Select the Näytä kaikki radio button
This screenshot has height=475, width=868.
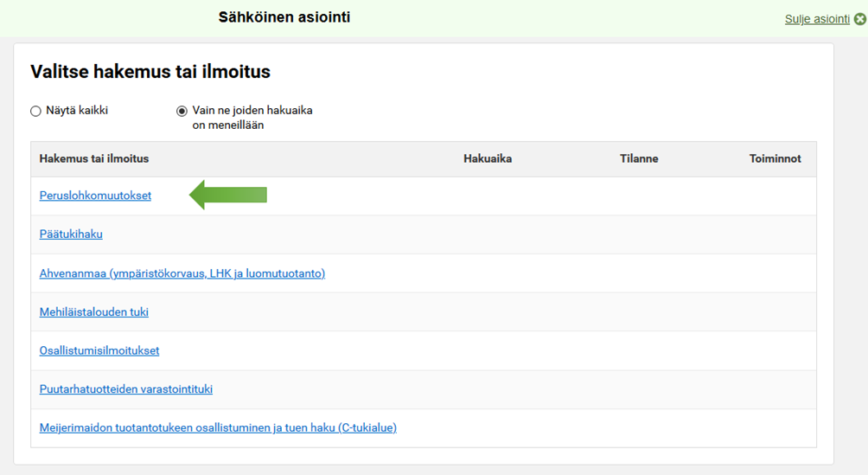(x=35, y=111)
